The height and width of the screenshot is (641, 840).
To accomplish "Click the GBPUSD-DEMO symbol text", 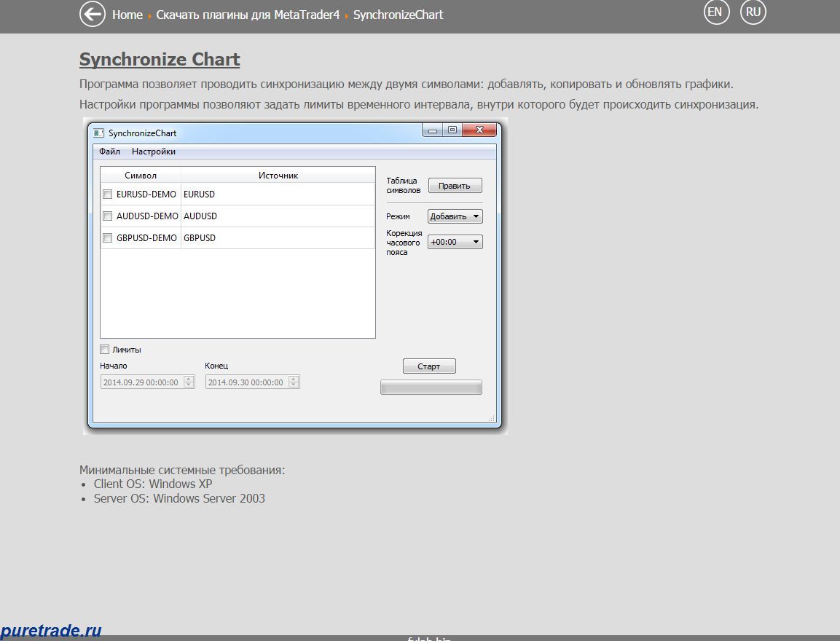I will tap(146, 238).
